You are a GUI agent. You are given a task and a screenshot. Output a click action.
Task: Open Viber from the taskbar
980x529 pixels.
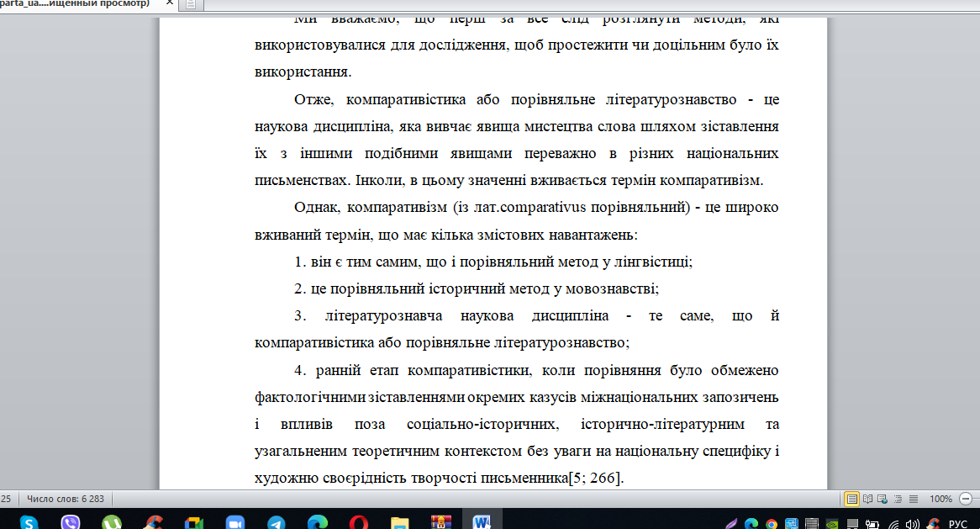point(70,522)
